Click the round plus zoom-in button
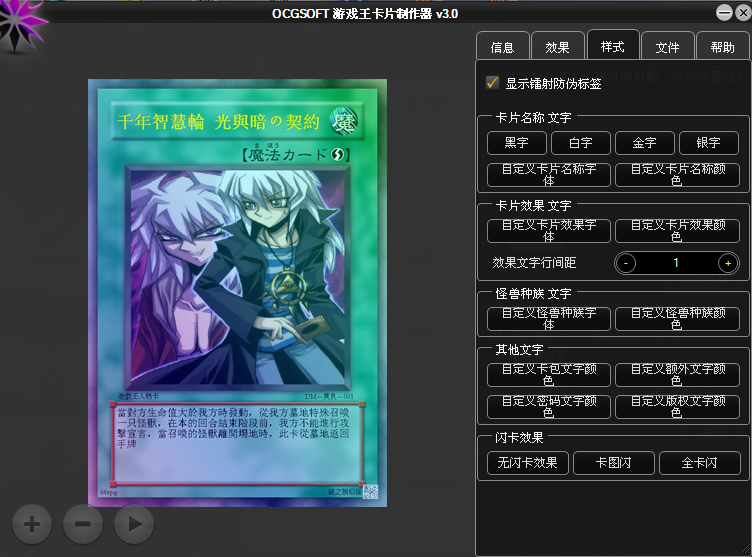 (32, 524)
